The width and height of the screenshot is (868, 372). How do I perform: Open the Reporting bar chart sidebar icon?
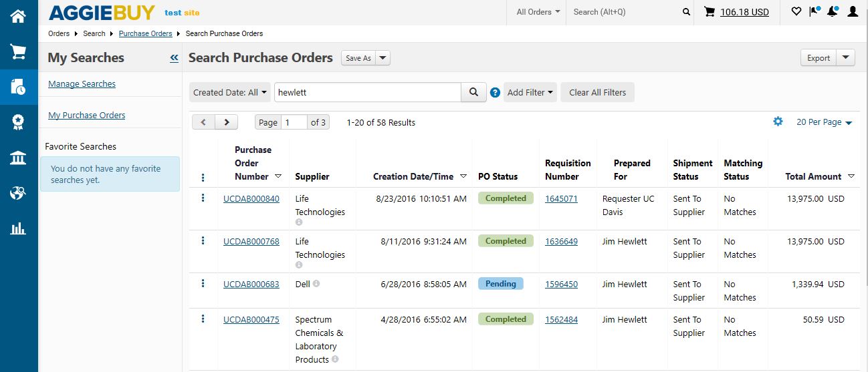click(18, 228)
